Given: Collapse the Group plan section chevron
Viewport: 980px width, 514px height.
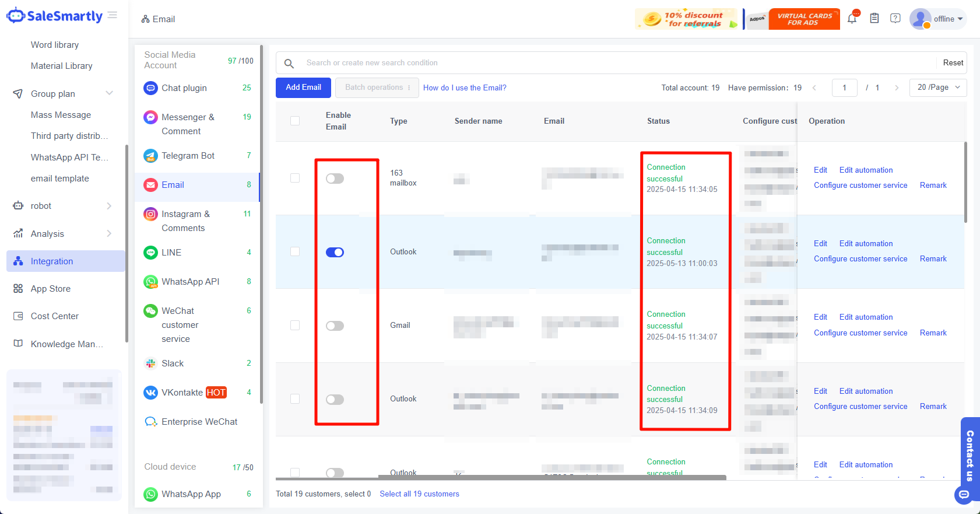Looking at the screenshot, I should pyautogui.click(x=109, y=93).
